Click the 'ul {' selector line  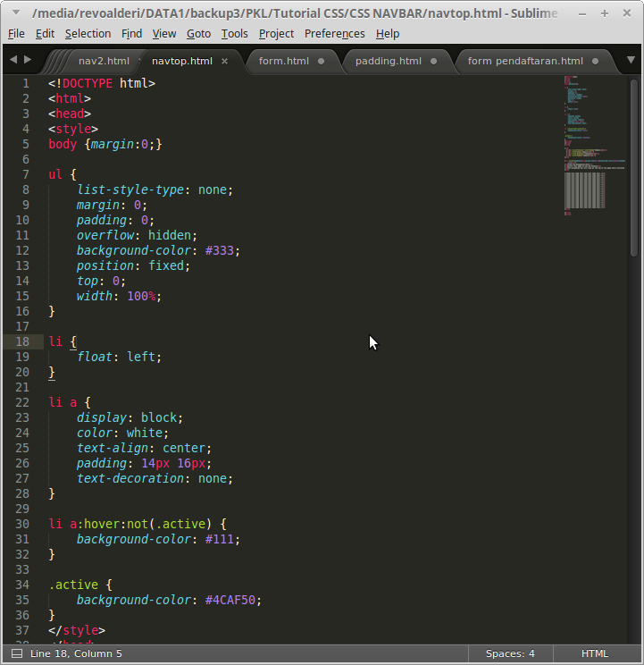pyautogui.click(x=63, y=174)
